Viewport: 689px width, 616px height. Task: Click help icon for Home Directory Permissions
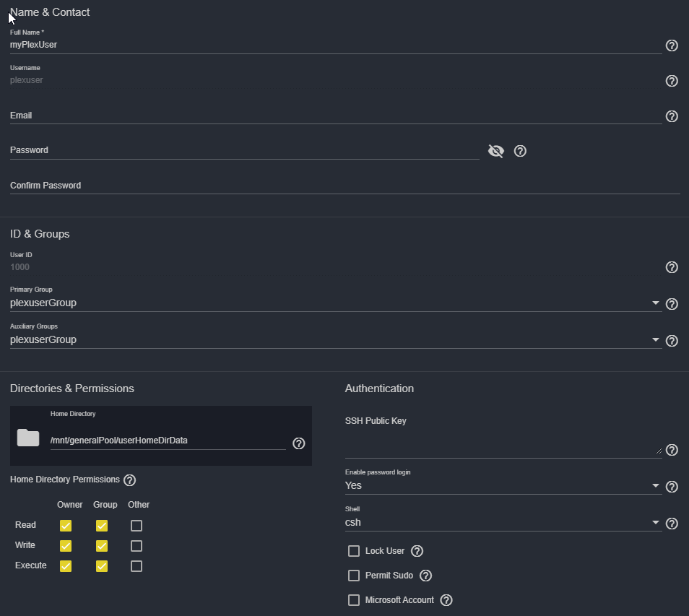click(x=130, y=480)
